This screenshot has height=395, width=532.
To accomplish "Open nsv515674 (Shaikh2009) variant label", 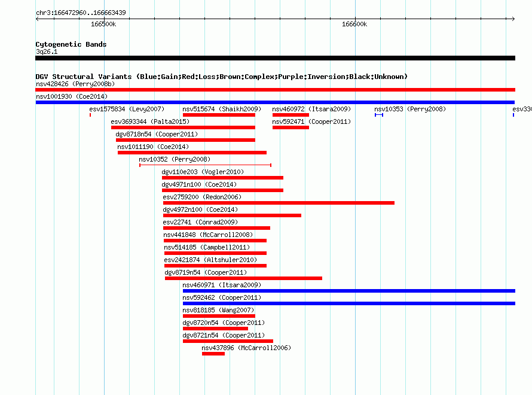I will (x=222, y=109).
